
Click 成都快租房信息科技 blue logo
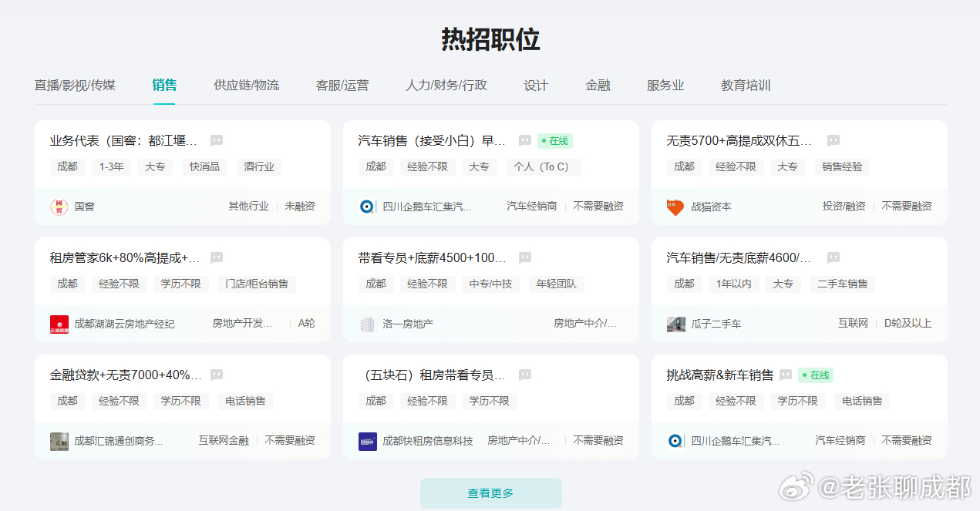coord(367,441)
